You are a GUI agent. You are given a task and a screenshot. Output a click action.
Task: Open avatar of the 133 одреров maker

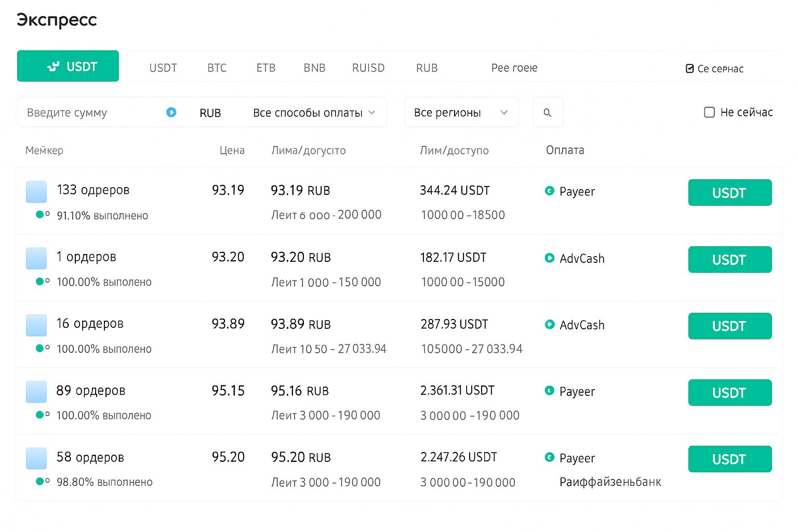[36, 192]
